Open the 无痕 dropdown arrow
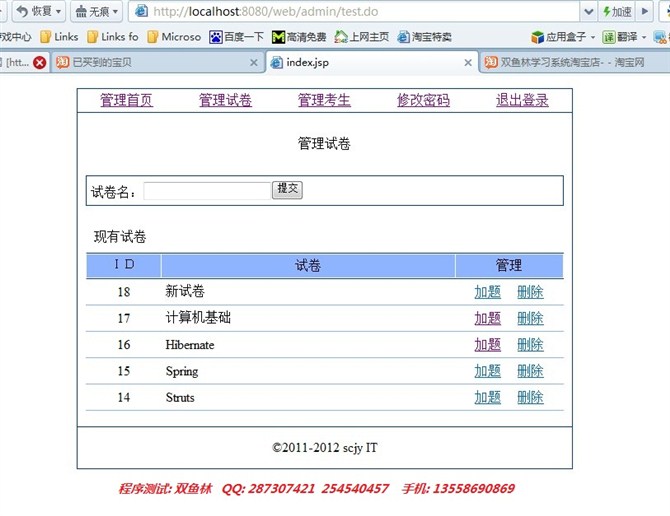Screen dimensions: 670x516 coord(115,12)
